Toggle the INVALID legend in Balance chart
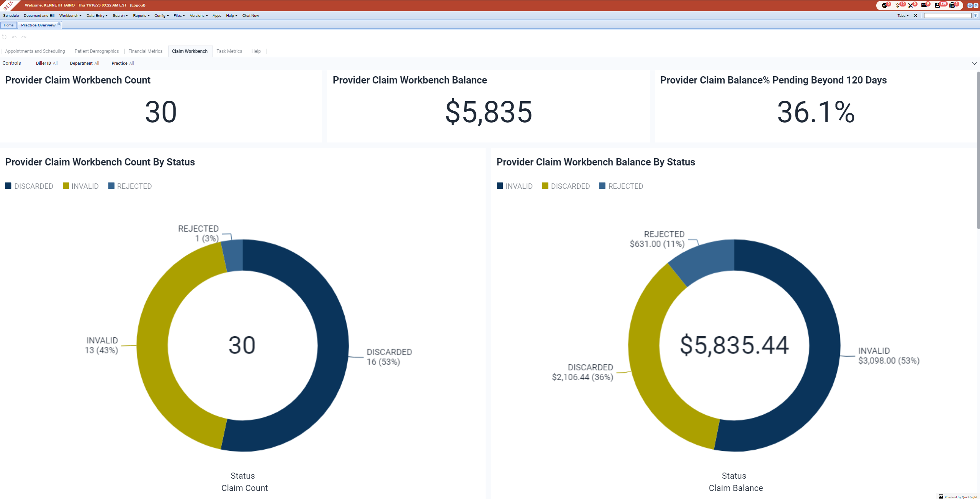The height and width of the screenshot is (499, 980). click(514, 186)
